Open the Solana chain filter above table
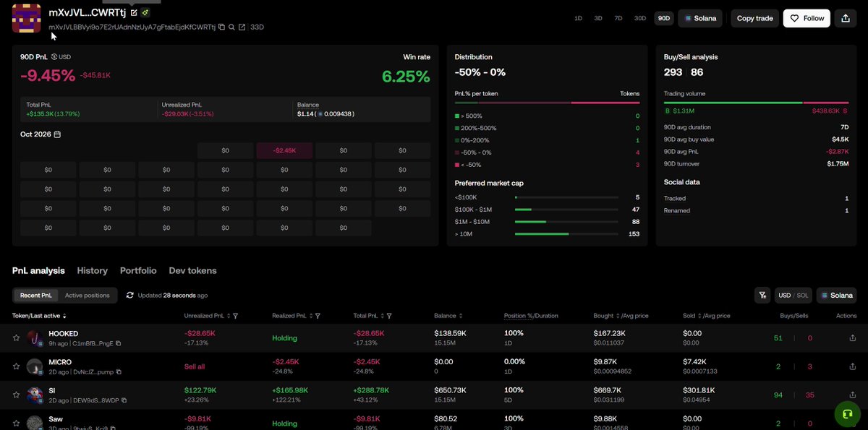The image size is (868, 430). coord(838,295)
